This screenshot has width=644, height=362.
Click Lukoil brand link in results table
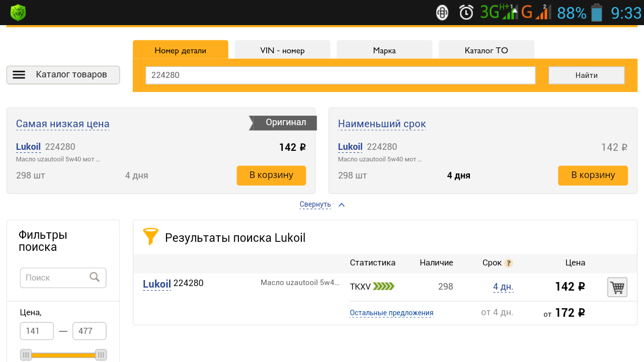coord(157,284)
